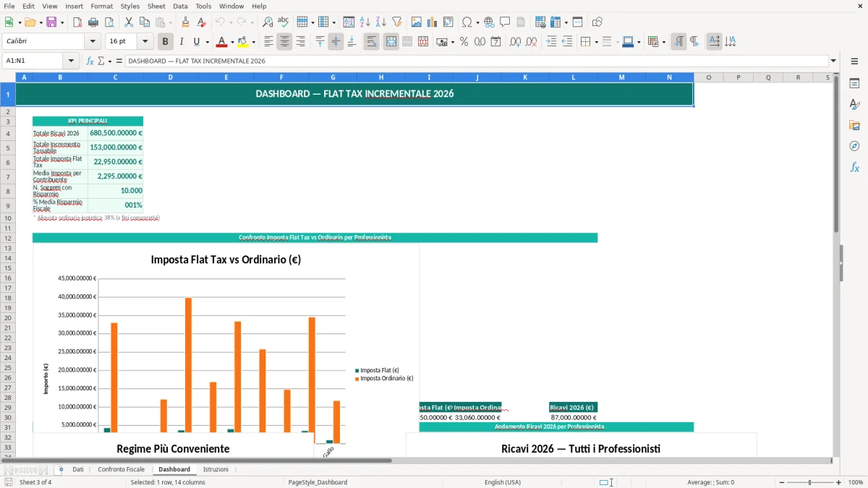
Task: Format cell as percent
Action: (464, 42)
